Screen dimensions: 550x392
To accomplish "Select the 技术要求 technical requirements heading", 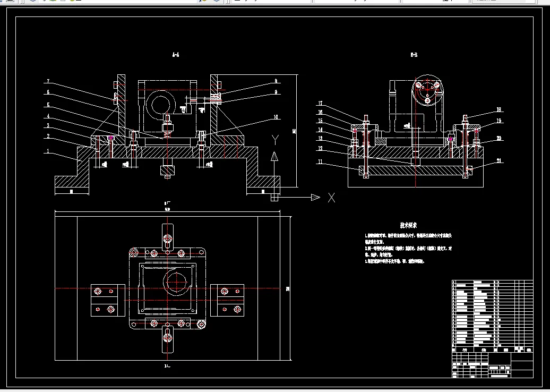I will point(408,225).
